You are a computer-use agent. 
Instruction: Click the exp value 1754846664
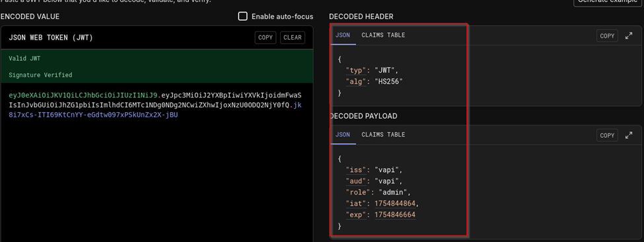pos(395,214)
